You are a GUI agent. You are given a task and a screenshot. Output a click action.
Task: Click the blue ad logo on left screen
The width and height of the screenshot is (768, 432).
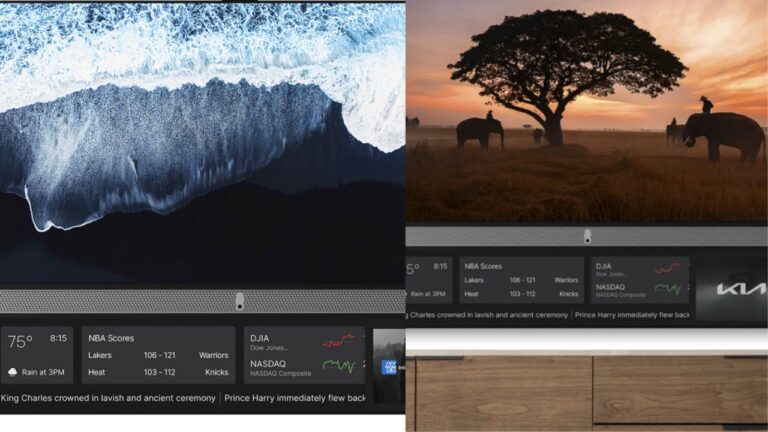tap(389, 367)
